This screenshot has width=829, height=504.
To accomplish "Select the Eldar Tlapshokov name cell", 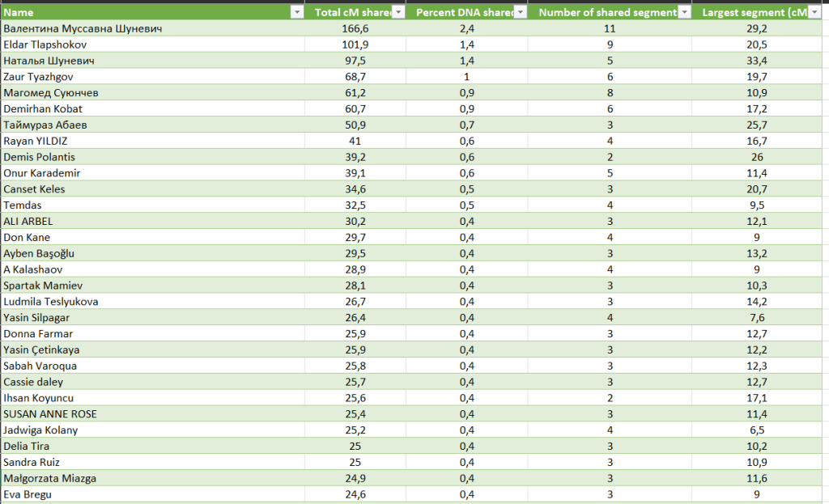I will [45, 44].
